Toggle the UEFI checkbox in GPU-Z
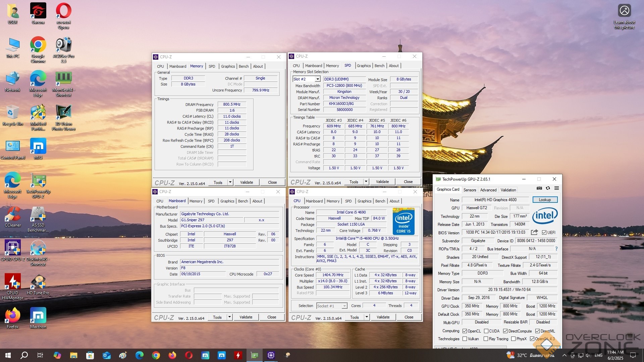This screenshot has height=362, width=644. pos(544,232)
